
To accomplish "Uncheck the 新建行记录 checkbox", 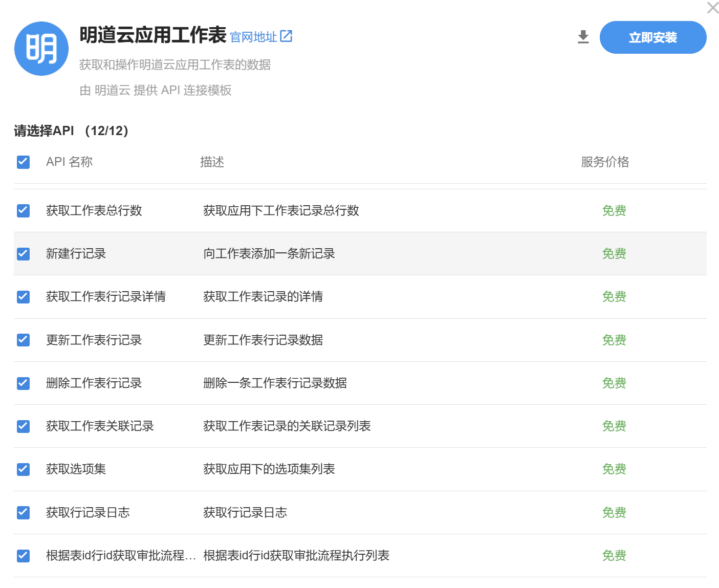I will 24,253.
